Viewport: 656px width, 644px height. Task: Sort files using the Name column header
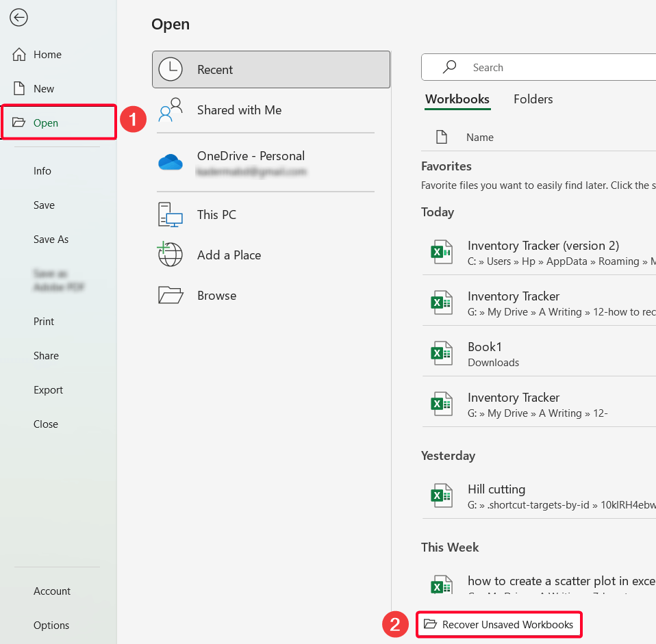click(480, 137)
